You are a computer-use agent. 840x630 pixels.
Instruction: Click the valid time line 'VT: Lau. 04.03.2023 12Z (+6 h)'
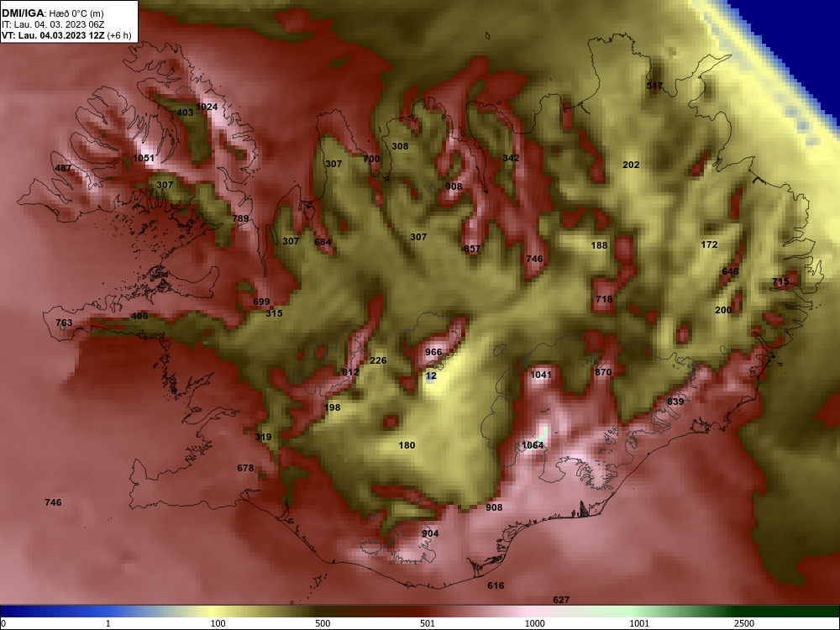tap(66, 35)
